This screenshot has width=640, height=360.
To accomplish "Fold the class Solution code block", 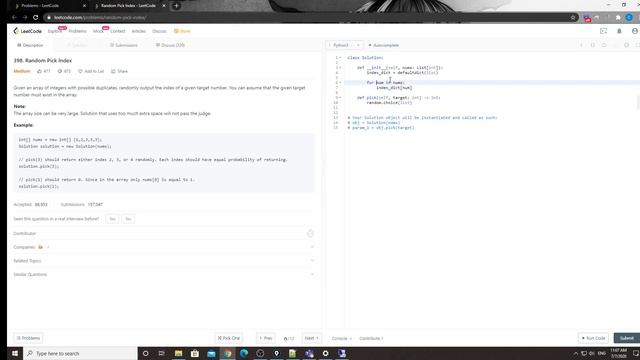I will tap(340, 58).
